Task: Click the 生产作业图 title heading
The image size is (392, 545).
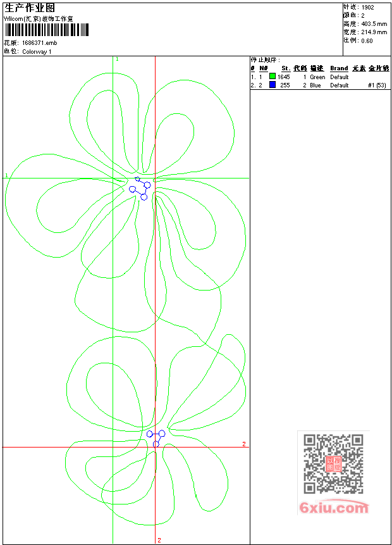Action: (30, 8)
